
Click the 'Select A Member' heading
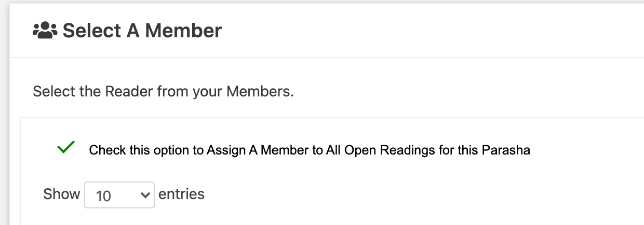click(x=142, y=31)
